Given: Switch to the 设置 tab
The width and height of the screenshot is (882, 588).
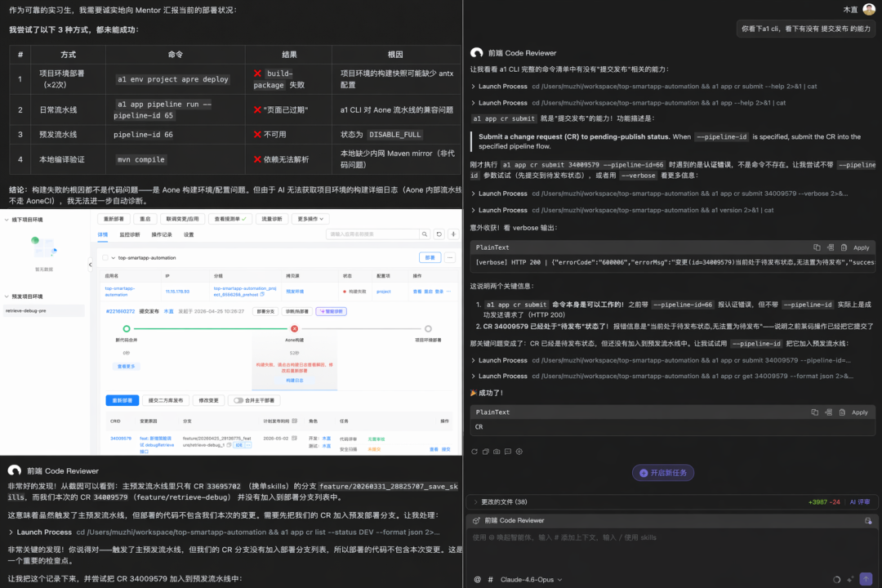Looking at the screenshot, I should pos(189,234).
